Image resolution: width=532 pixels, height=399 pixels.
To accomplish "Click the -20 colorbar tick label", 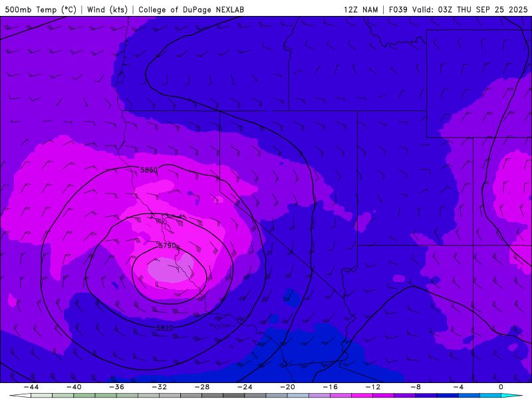I will pyautogui.click(x=288, y=387).
